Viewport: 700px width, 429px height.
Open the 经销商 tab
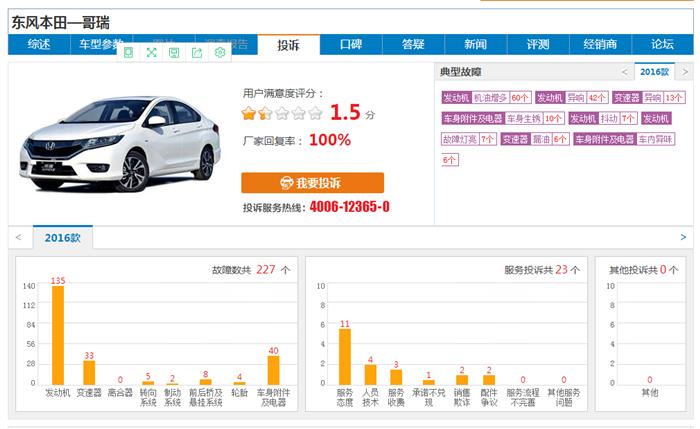(600, 44)
